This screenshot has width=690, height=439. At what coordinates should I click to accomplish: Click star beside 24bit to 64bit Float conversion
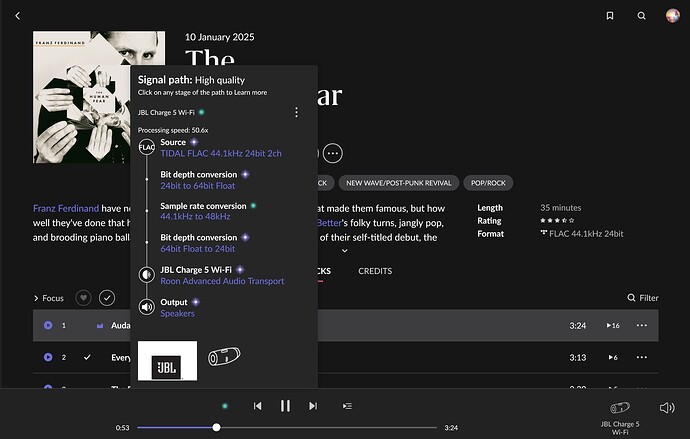(246, 175)
